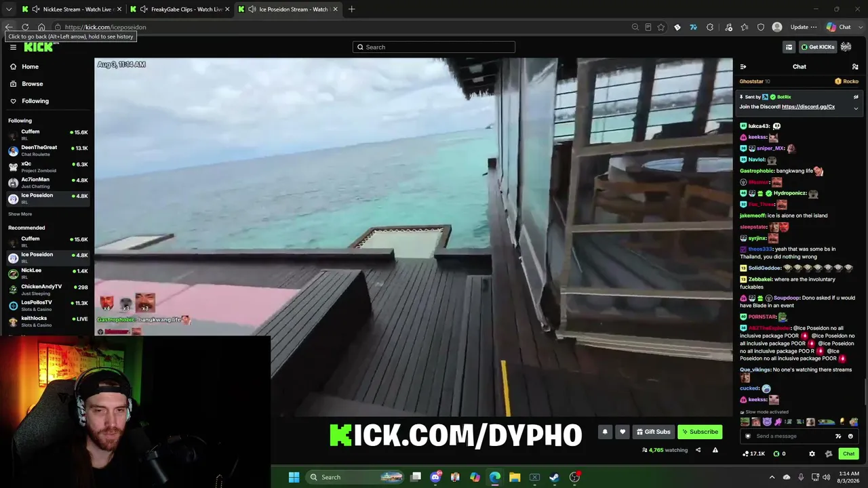This screenshot has width=868, height=488.
Task: Open NickLee in Recommended list
Action: [x=47, y=273]
